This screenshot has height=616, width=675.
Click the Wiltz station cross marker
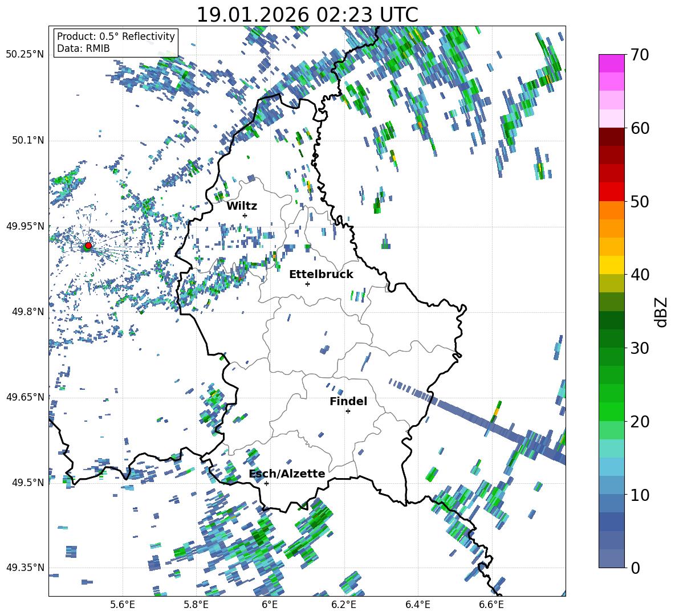pyautogui.click(x=245, y=215)
